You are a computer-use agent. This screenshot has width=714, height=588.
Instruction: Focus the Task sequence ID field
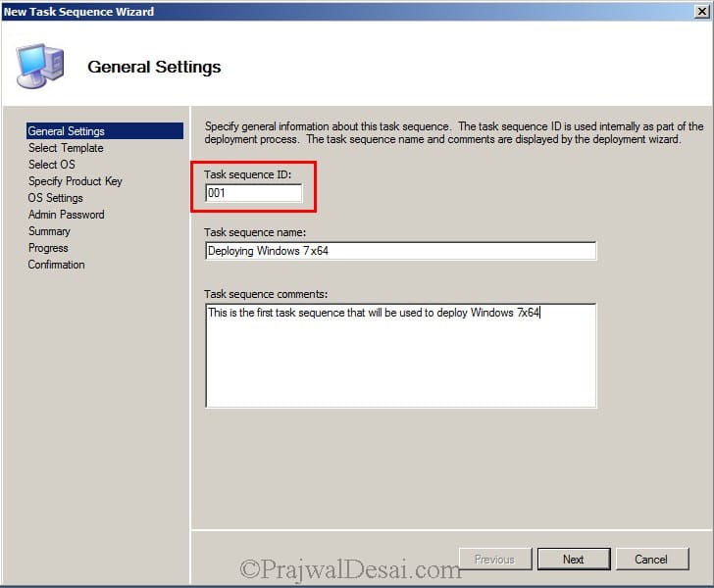tap(253, 193)
